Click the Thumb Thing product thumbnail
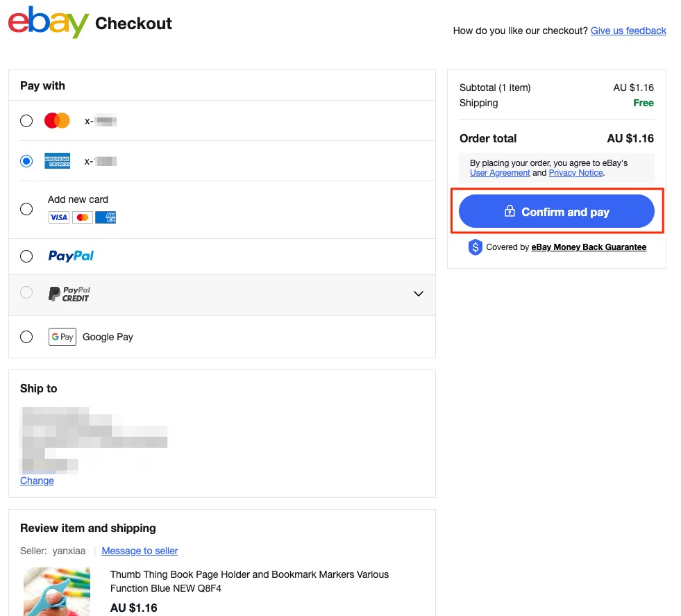This screenshot has width=681, height=616. click(x=57, y=592)
